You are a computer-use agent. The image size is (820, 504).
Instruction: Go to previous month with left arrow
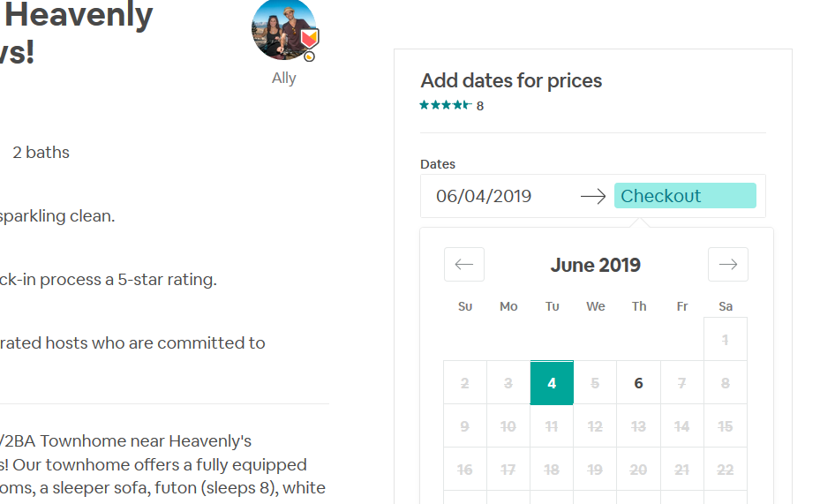tap(464, 265)
